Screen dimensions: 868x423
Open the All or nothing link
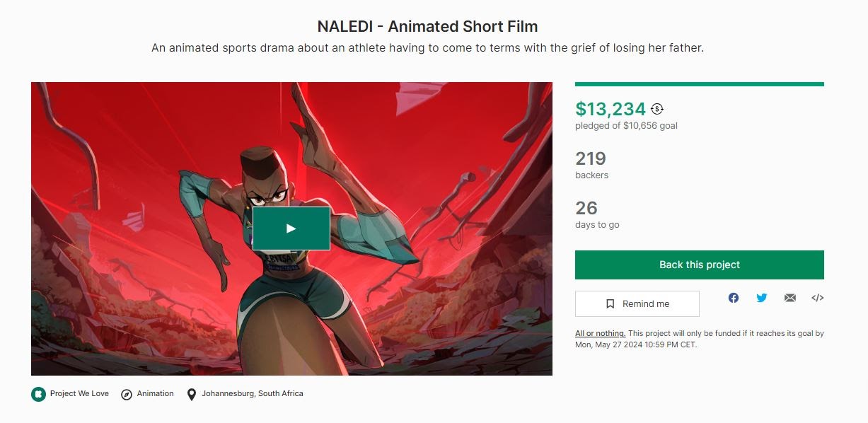600,333
